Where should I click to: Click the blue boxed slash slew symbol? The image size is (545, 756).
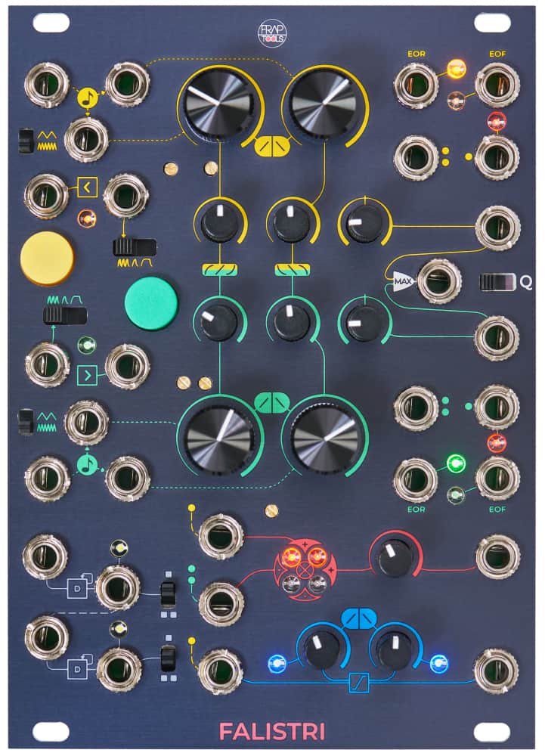(359, 683)
